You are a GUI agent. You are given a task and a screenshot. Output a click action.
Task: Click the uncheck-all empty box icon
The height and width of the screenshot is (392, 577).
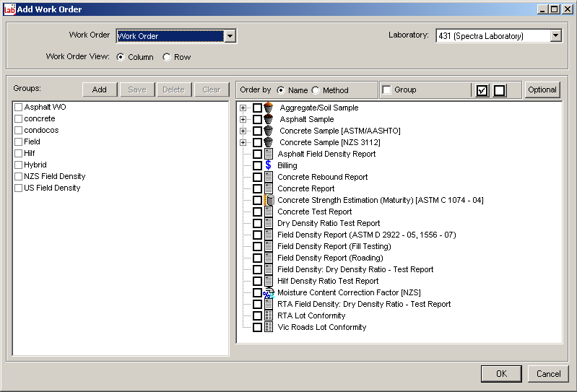click(499, 90)
